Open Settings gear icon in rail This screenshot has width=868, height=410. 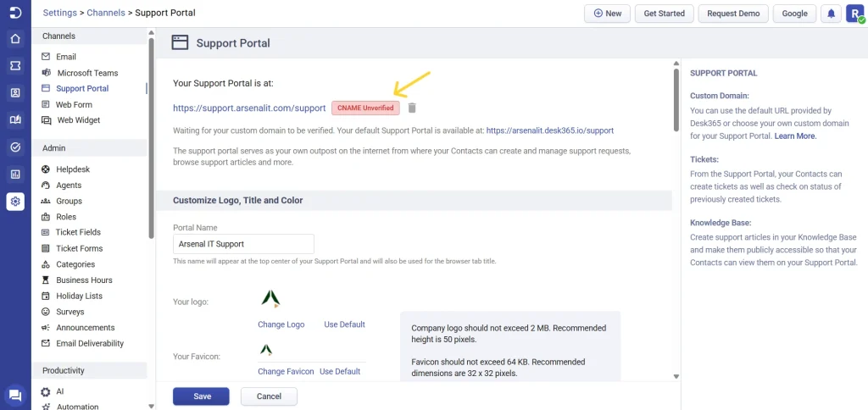[15, 202]
